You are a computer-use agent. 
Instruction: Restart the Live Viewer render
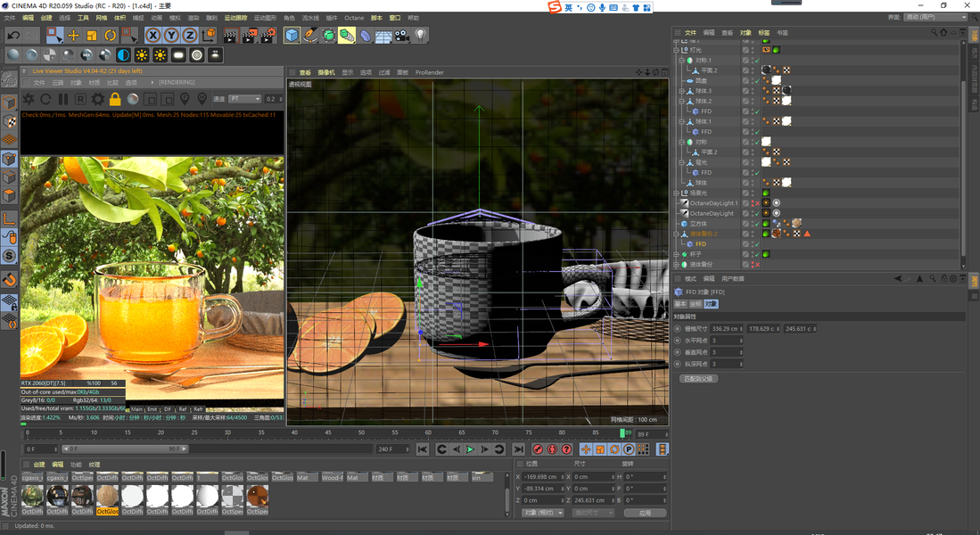coord(45,99)
